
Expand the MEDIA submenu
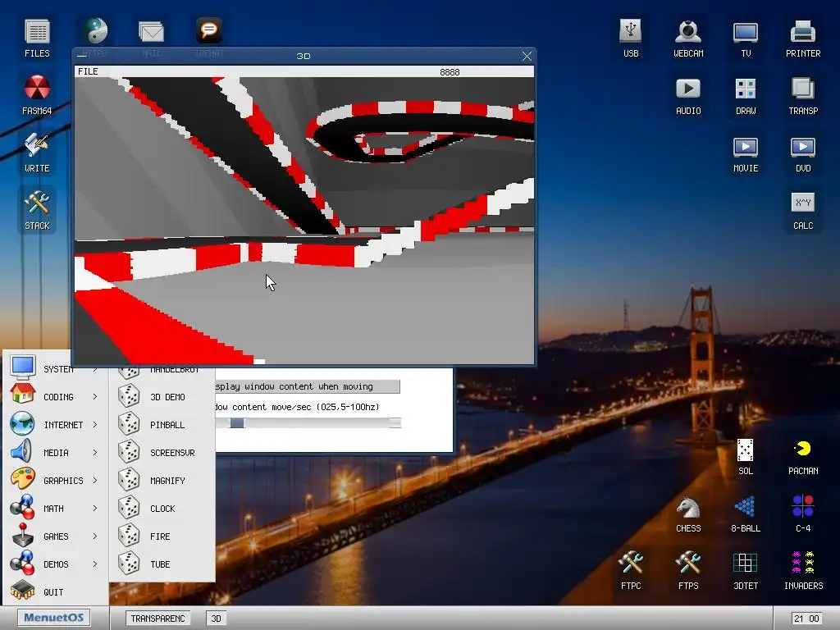[56, 453]
